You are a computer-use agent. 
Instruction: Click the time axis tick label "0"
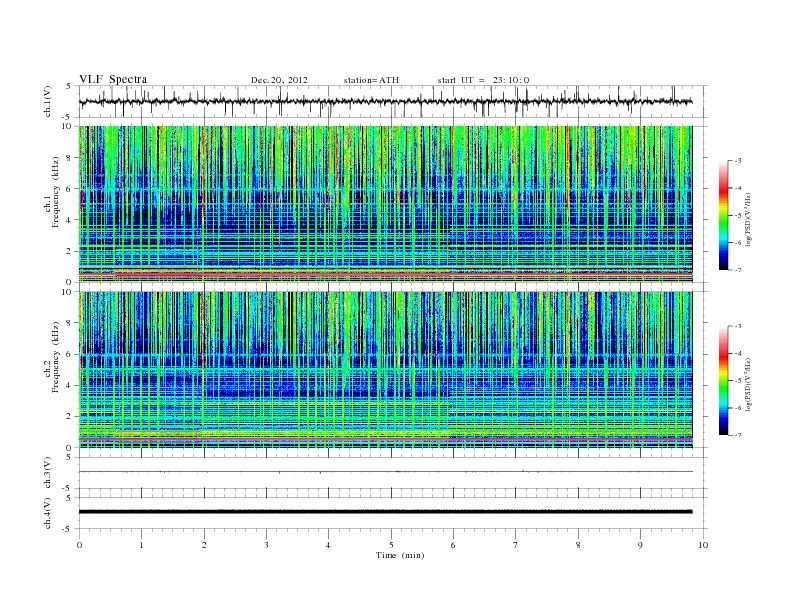coord(79,545)
